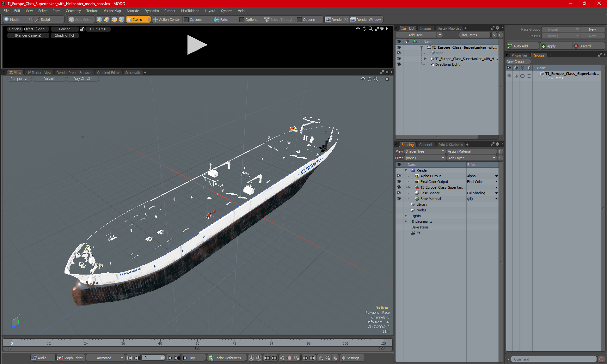Click the zoom icon in 3D viewport

(x=376, y=79)
